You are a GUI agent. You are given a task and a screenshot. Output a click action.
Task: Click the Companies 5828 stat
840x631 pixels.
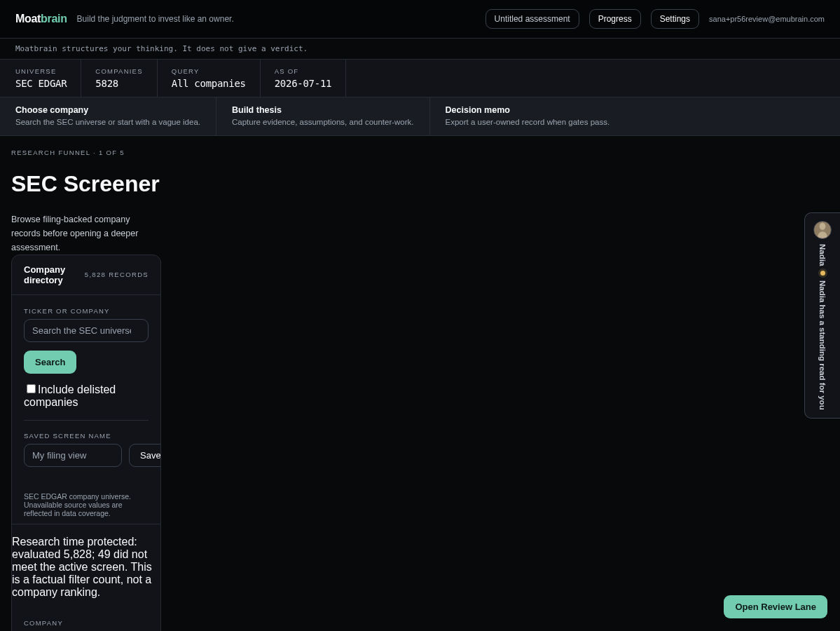pos(119,78)
